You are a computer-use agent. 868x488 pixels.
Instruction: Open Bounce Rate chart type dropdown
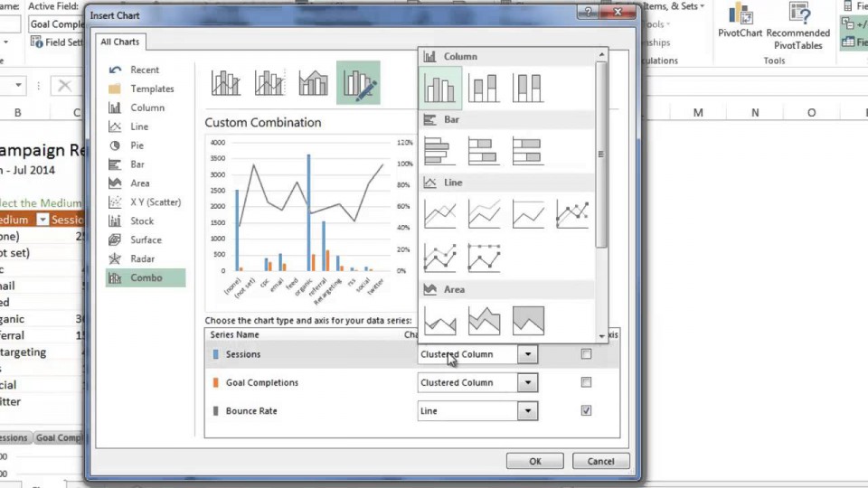[x=527, y=410]
